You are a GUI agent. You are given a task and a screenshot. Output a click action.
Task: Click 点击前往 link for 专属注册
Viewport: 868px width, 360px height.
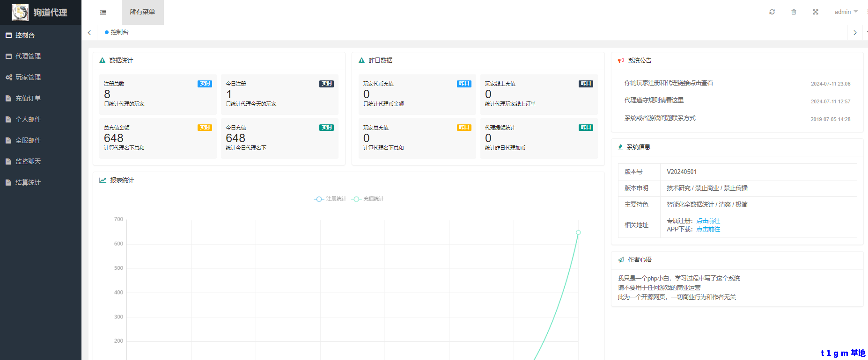point(708,221)
